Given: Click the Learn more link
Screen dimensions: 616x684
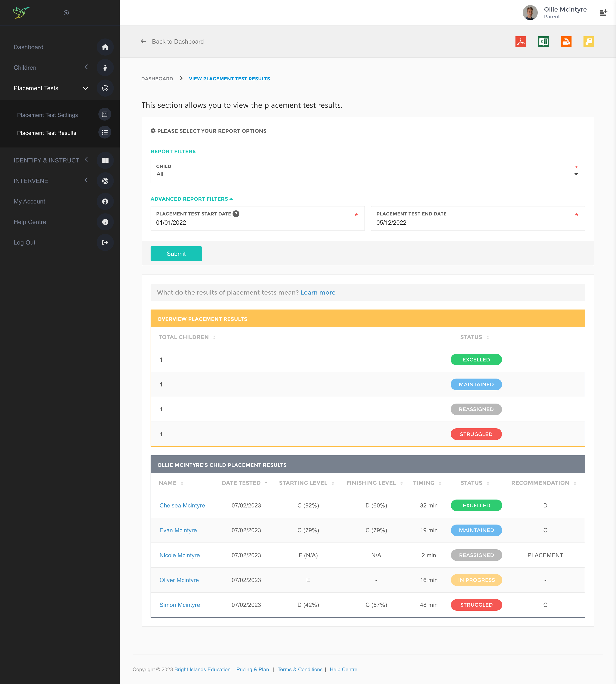Looking at the screenshot, I should pyautogui.click(x=318, y=293).
